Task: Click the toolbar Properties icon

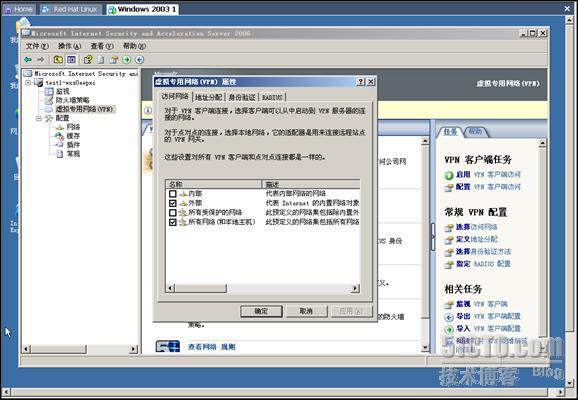Action: 114,59
